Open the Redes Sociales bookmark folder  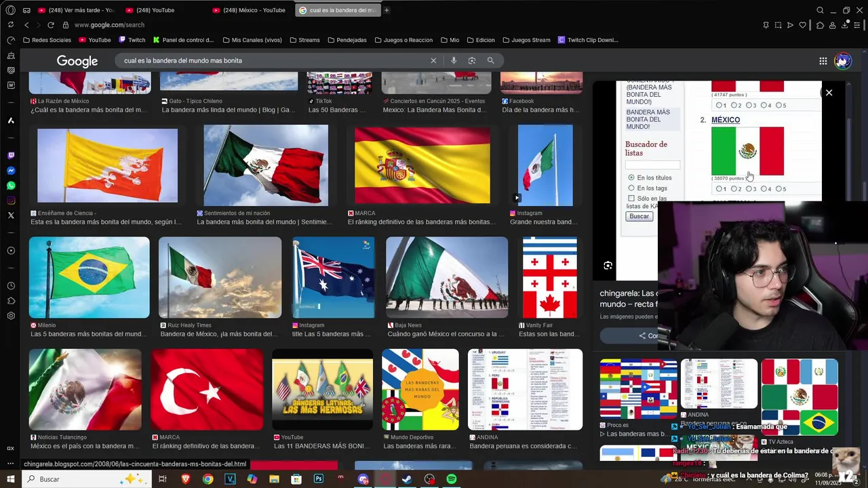(47, 40)
